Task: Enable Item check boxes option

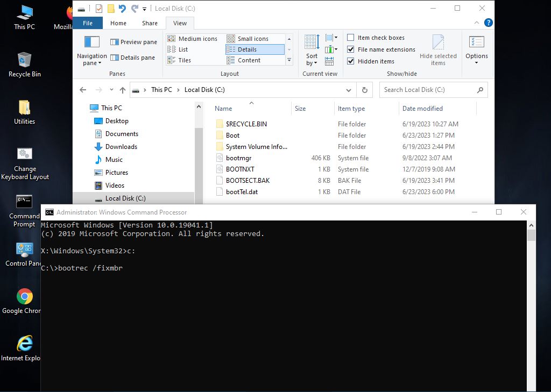Action: [351, 38]
